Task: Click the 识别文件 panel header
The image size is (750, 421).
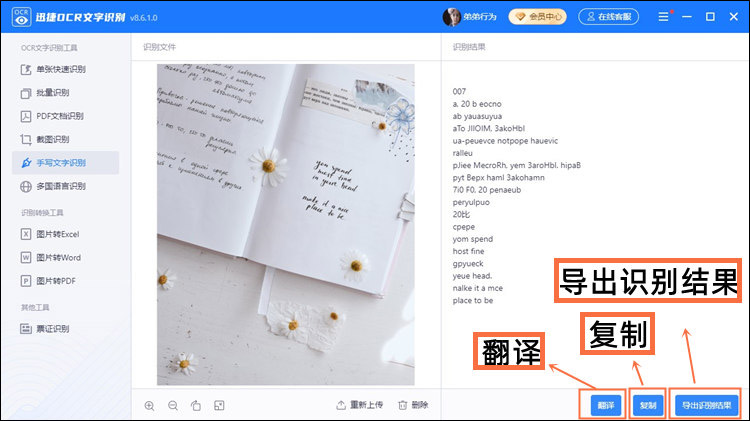Action: [159, 47]
